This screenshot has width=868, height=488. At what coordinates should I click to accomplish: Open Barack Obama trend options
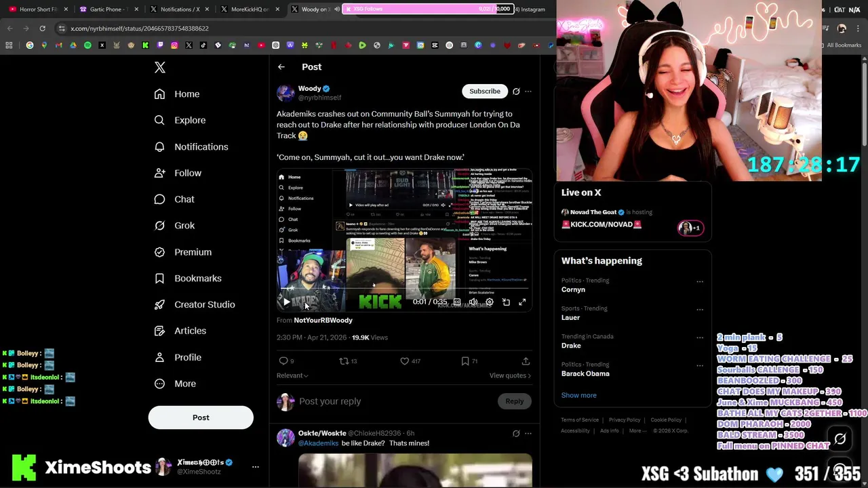pyautogui.click(x=700, y=365)
